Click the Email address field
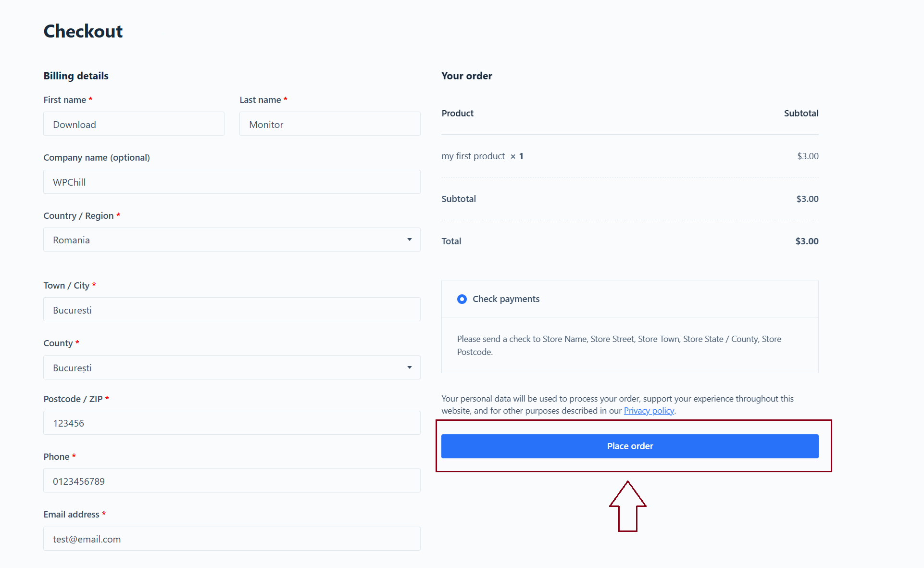924x568 pixels. click(232, 539)
